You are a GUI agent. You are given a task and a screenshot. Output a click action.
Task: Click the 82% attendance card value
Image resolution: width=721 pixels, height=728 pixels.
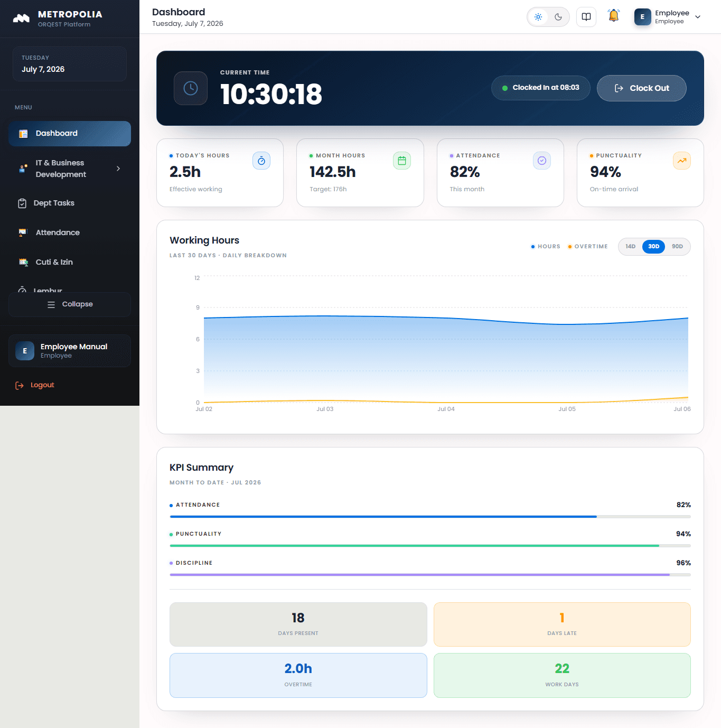click(x=465, y=172)
